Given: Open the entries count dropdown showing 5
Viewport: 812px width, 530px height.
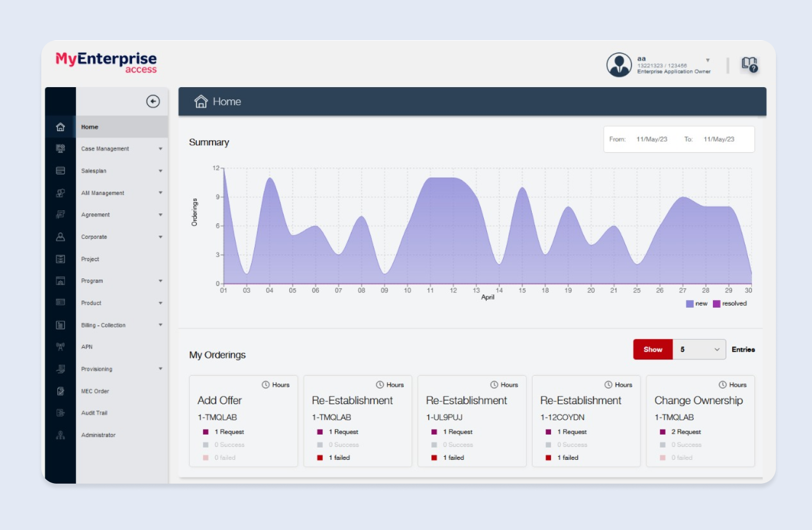Looking at the screenshot, I should pos(699,350).
